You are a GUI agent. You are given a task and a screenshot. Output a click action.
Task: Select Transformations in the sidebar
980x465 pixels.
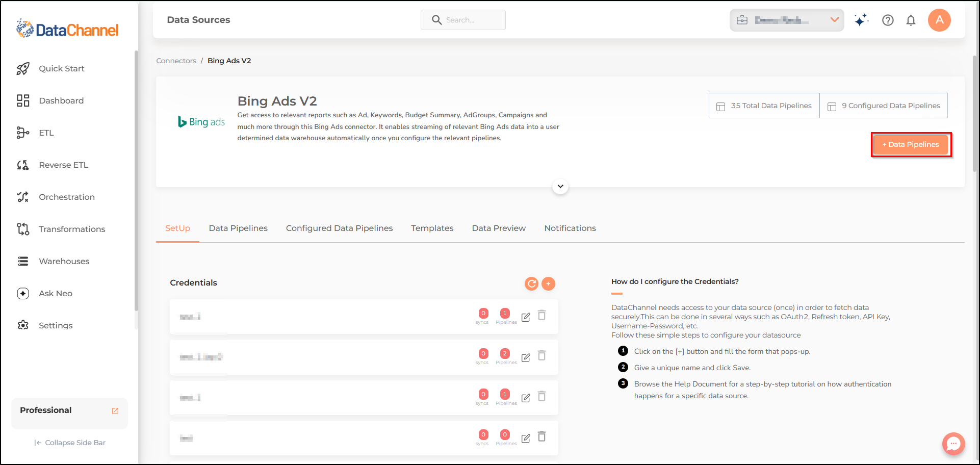tap(61, 229)
